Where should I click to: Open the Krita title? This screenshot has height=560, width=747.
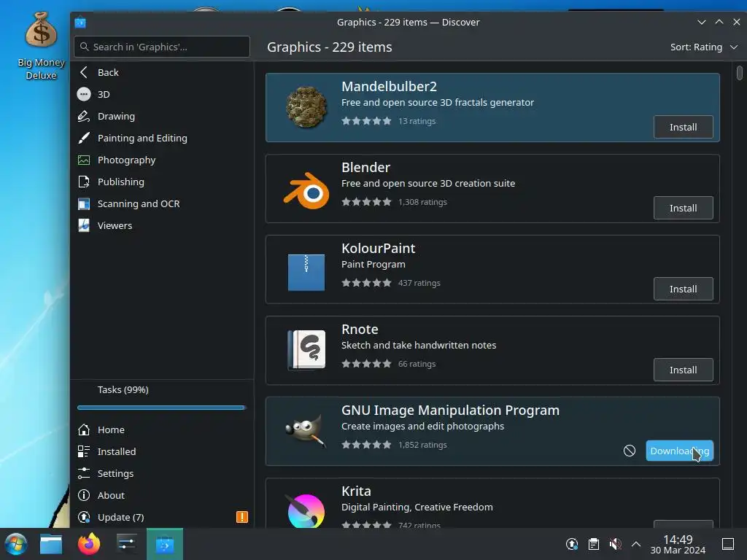(356, 491)
